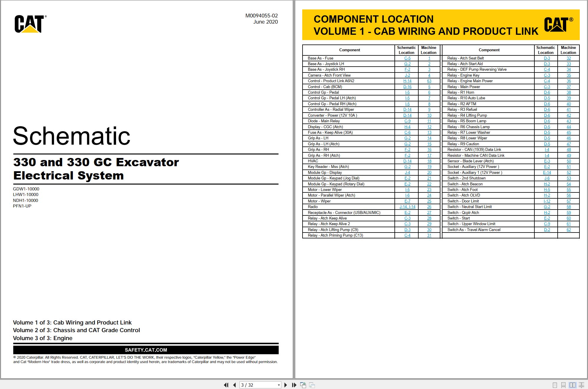The image size is (588, 389).
Task: Click Volume 3 of 3: Engine
Action: point(43,338)
